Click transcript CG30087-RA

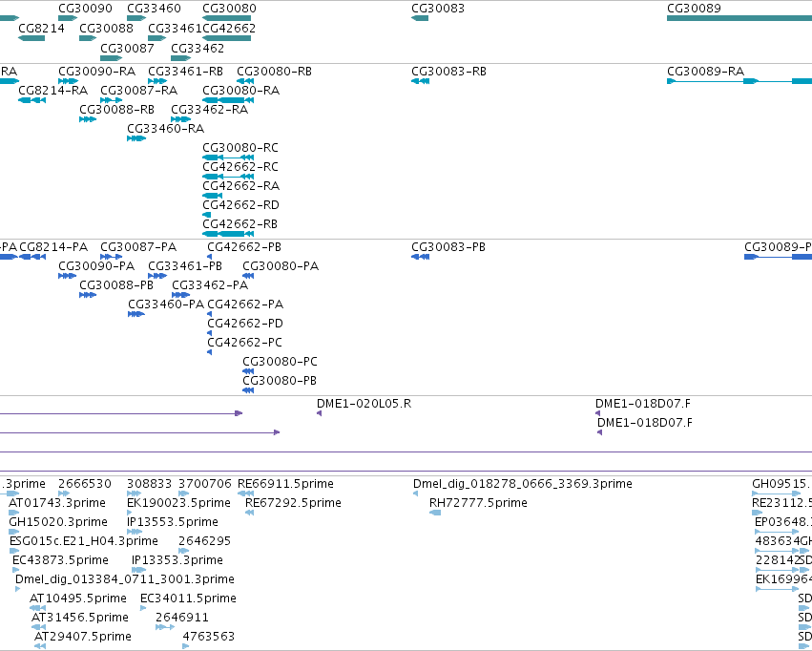(x=138, y=91)
